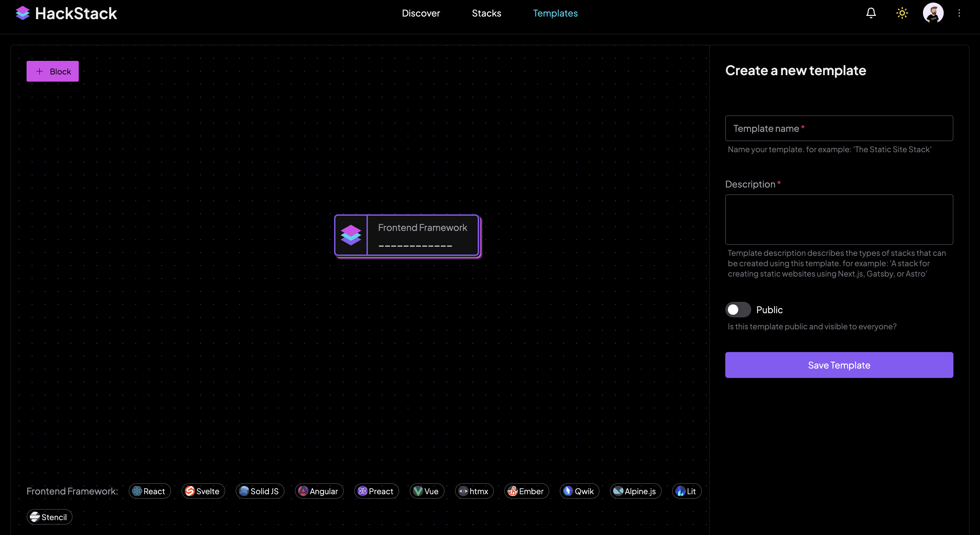Click the Save Template button
Image resolution: width=980 pixels, height=535 pixels.
pos(839,365)
